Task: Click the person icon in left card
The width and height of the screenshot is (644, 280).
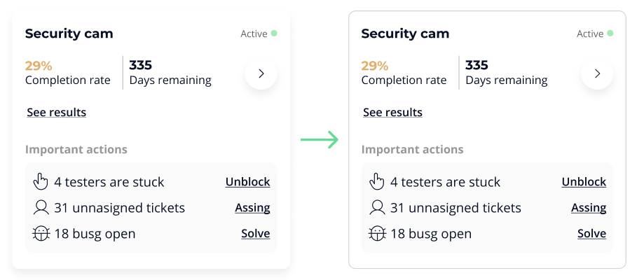Action: 41,208
